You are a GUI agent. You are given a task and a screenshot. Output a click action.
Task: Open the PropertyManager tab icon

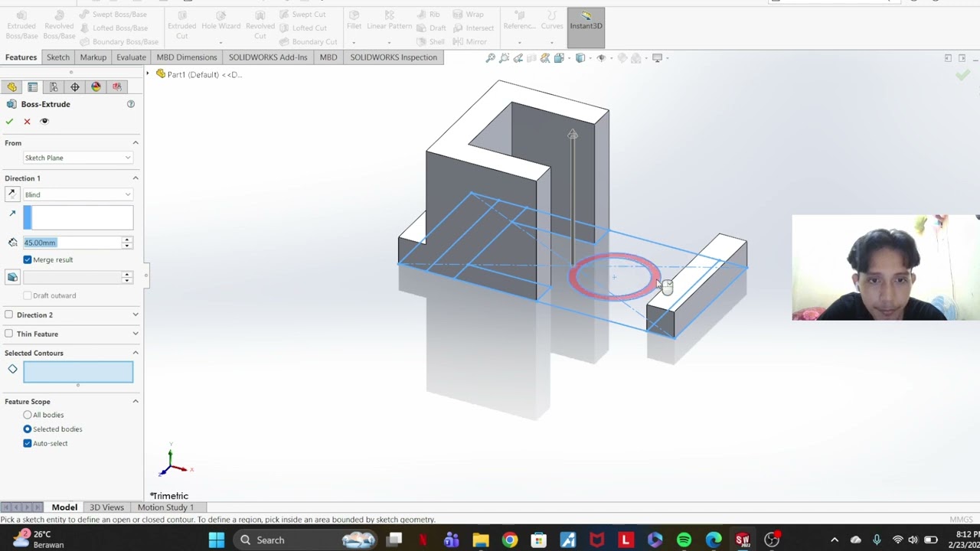click(33, 87)
